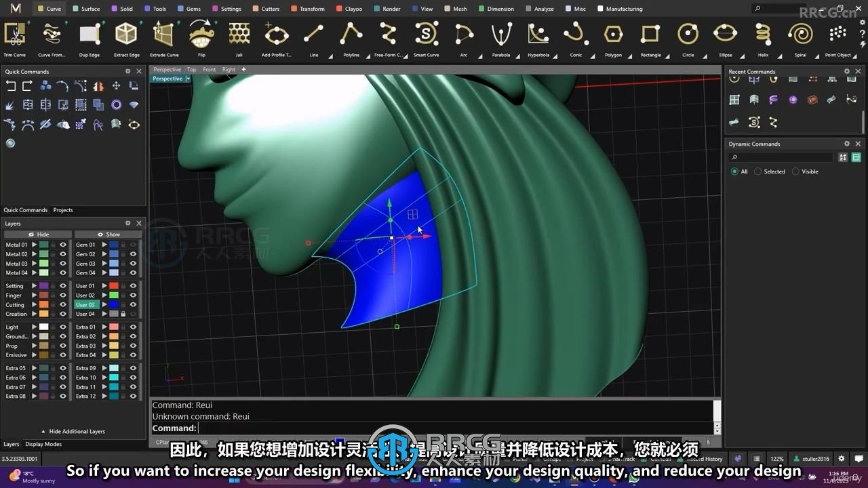Open the Windows weather widget on taskbar

(33, 476)
